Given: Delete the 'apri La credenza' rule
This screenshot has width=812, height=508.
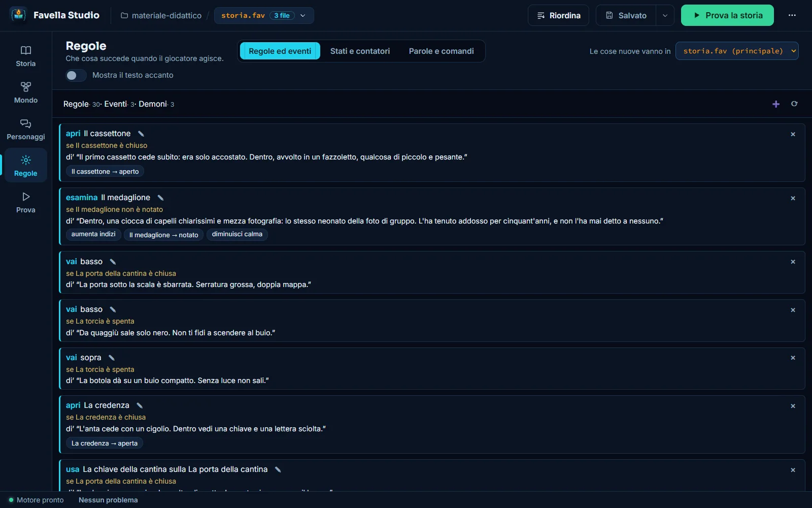Looking at the screenshot, I should [x=793, y=406].
